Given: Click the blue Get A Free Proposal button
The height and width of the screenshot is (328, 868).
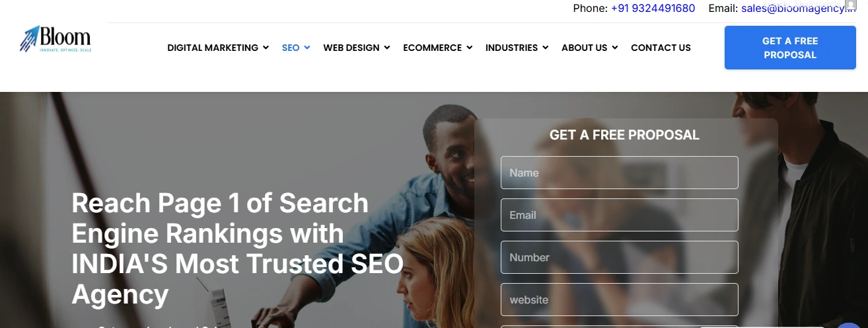Looking at the screenshot, I should 790,48.
